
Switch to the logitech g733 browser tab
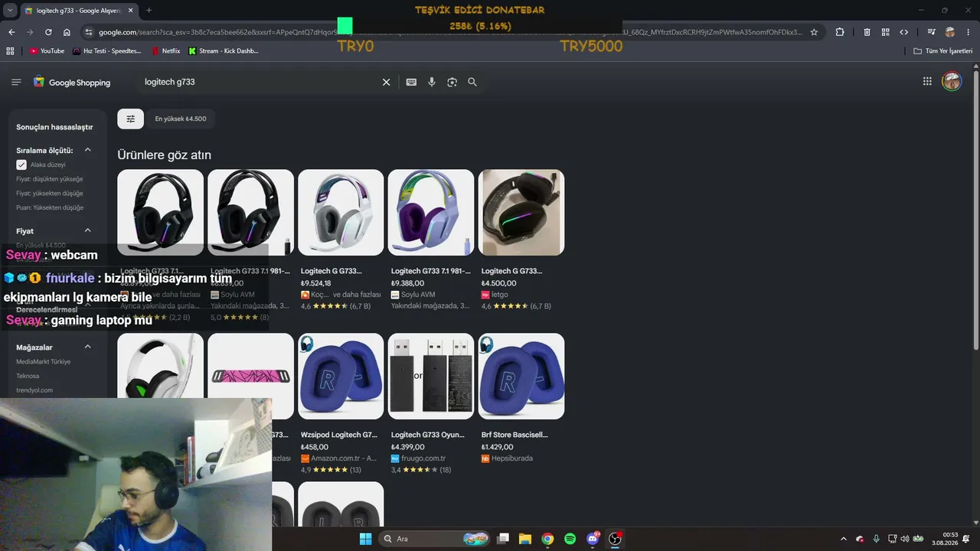click(x=77, y=11)
